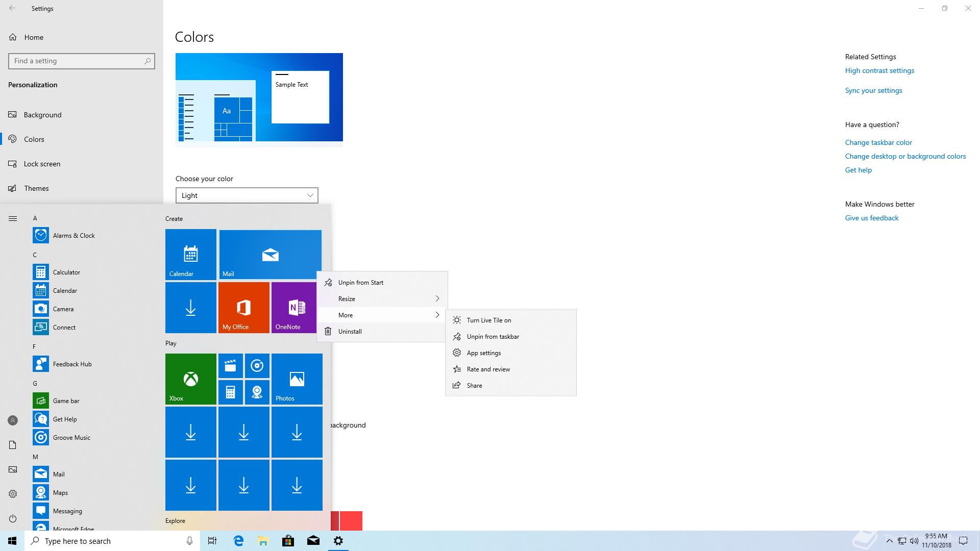This screenshot has width=980, height=551.
Task: Expand the More submenu
Action: tap(382, 315)
